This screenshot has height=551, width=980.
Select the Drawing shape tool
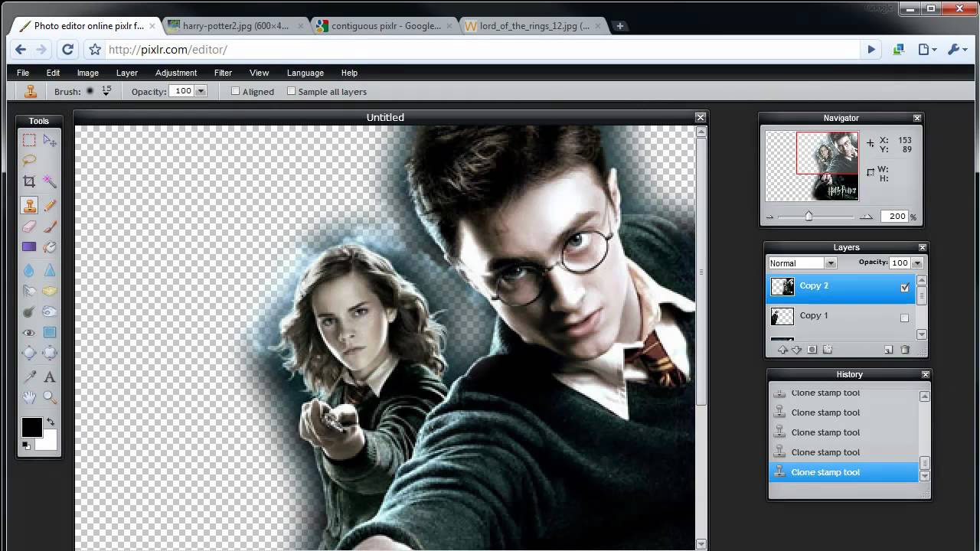50,333
